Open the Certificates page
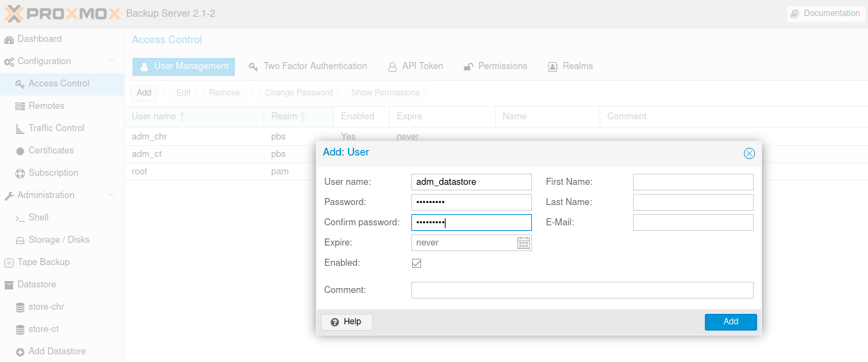 (x=50, y=151)
